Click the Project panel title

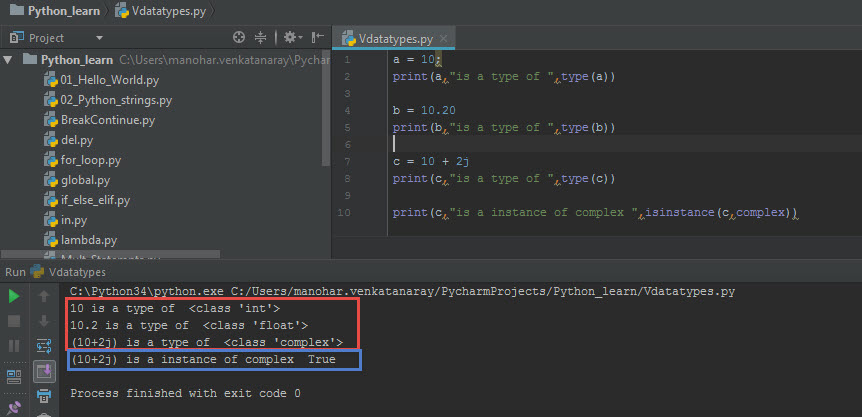[x=46, y=38]
